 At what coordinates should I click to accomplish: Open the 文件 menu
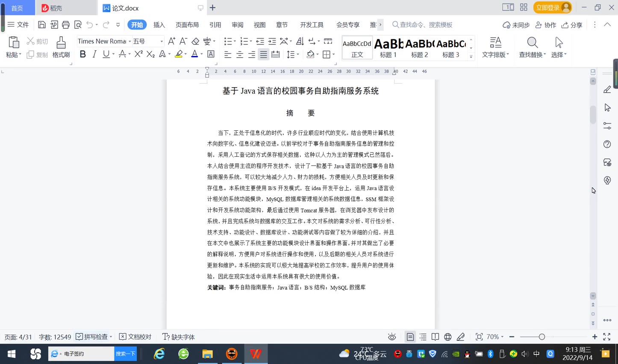[18, 25]
